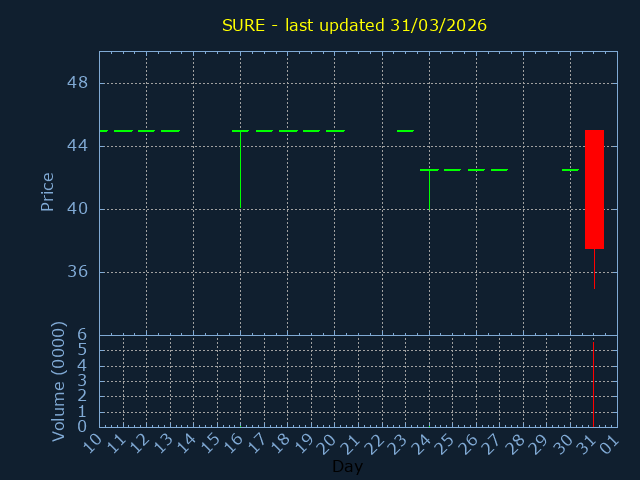The image size is (640, 480).
Task: Click the day 01 tick label
Action: (x=610, y=441)
